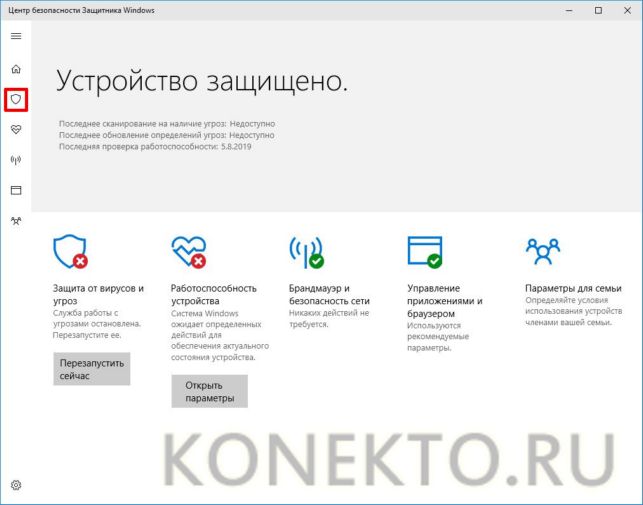Open 'Параметры для семьи' heading
The height and width of the screenshot is (505, 643).
click(573, 288)
